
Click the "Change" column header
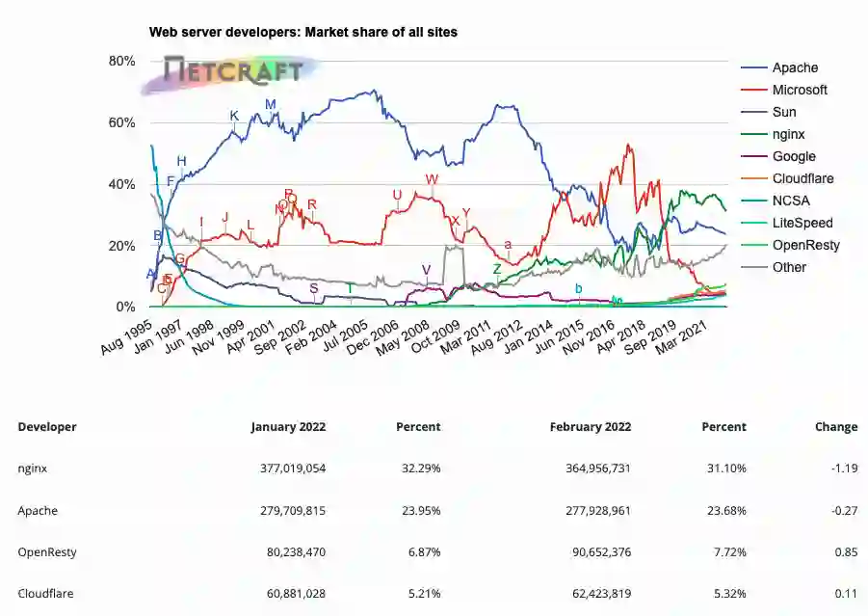click(835, 426)
